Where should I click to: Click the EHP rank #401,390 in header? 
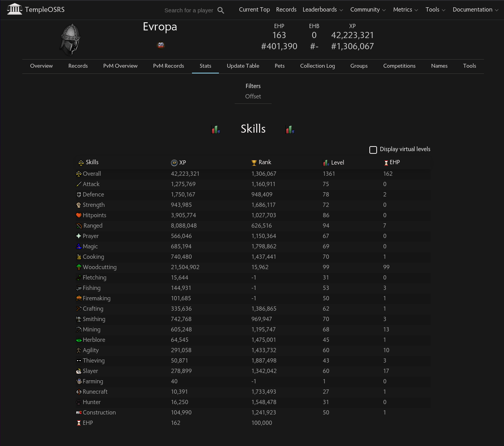click(279, 47)
